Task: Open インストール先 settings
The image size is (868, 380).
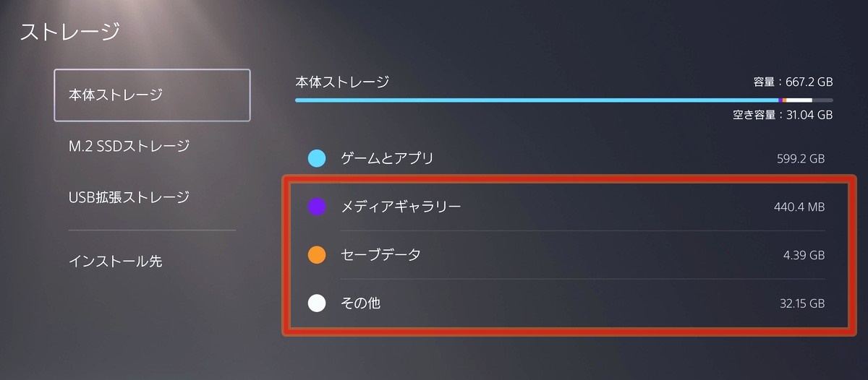Action: click(115, 261)
